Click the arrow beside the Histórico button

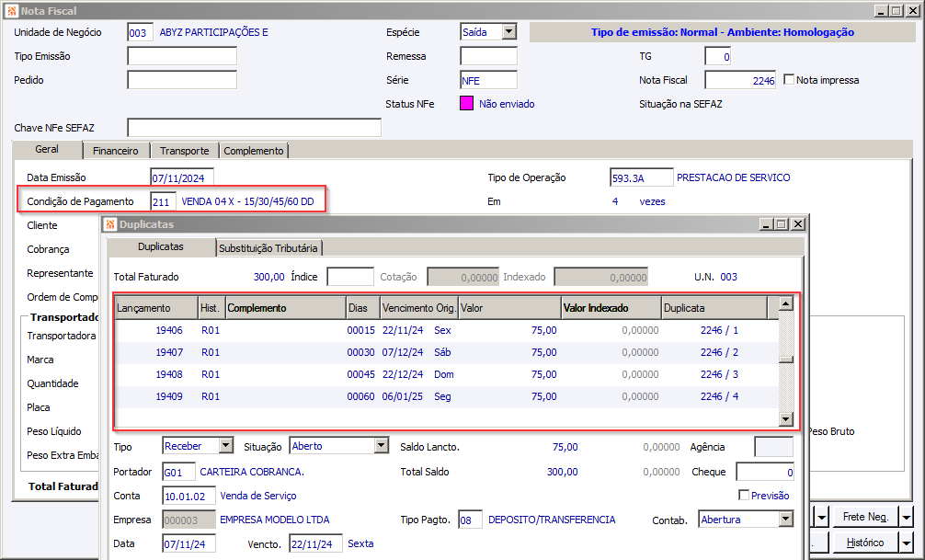[x=906, y=543]
